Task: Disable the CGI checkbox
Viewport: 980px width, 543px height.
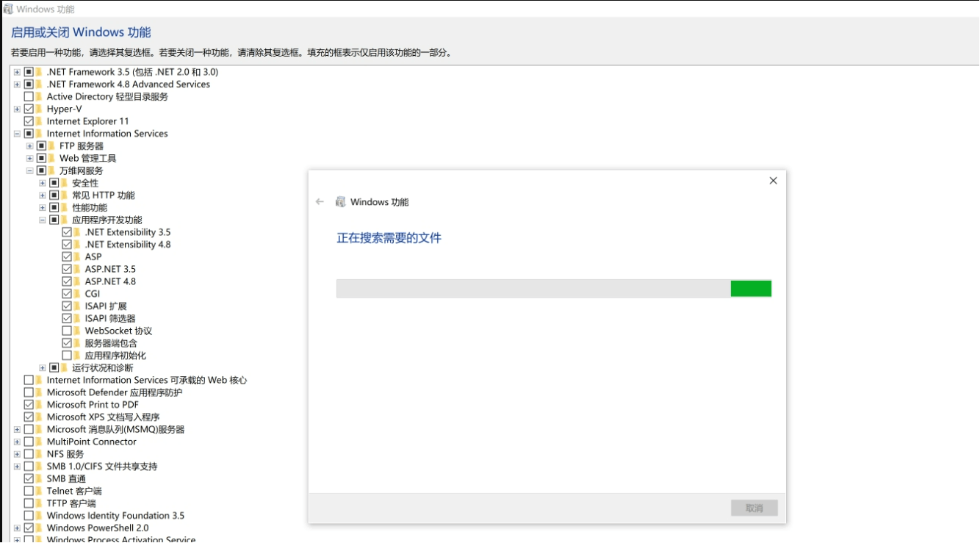Action: (x=68, y=293)
